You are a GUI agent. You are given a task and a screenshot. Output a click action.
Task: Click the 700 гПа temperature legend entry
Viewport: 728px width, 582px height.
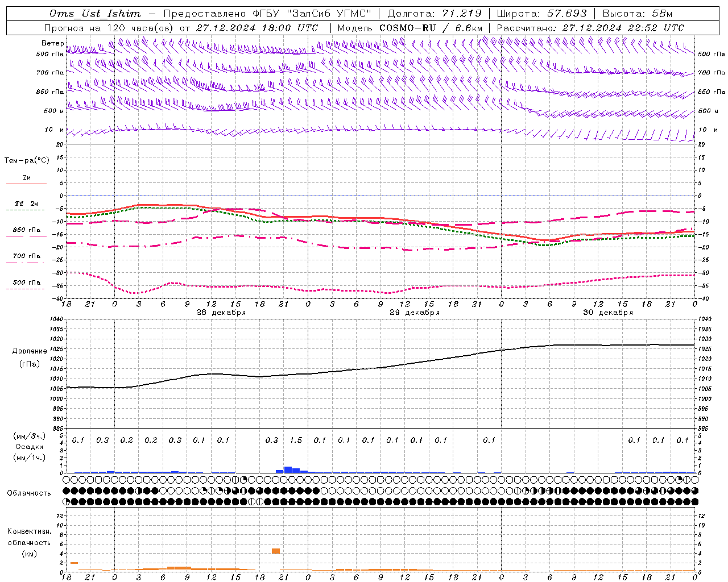pos(27,256)
